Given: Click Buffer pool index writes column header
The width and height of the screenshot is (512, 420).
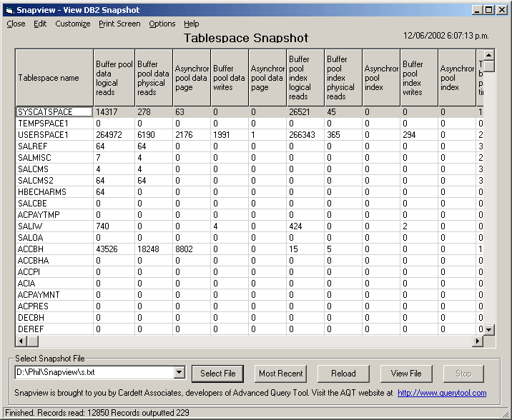Looking at the screenshot, I should point(419,78).
